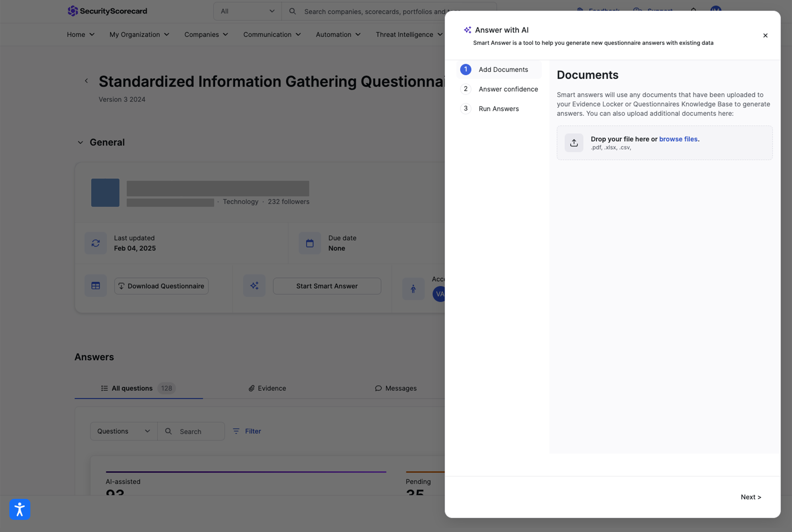Image resolution: width=792 pixels, height=532 pixels.
Task: Click the Feb 04, 2025 date
Action: (135, 248)
